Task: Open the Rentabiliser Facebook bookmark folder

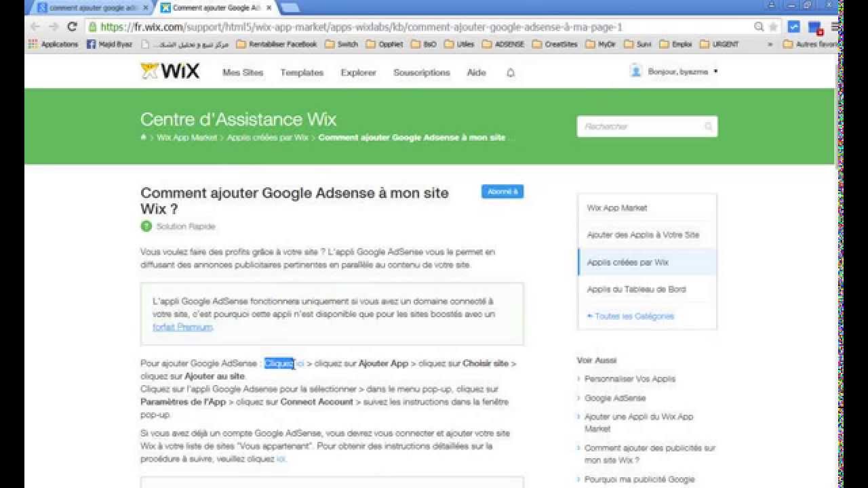Action: (277, 44)
